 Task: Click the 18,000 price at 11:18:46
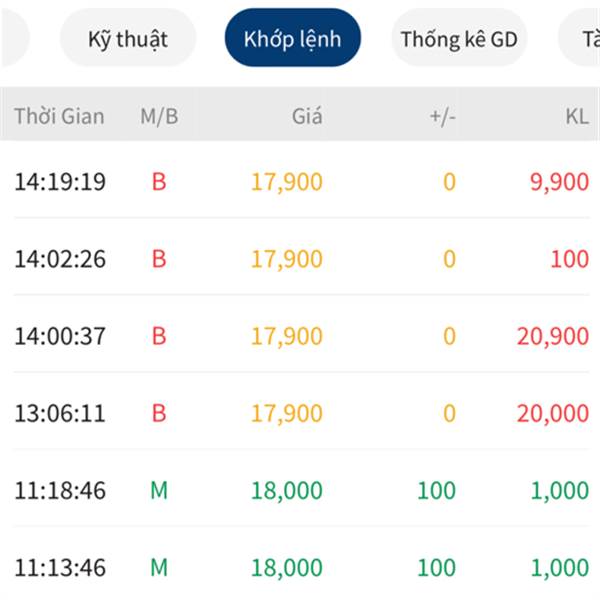tap(287, 491)
